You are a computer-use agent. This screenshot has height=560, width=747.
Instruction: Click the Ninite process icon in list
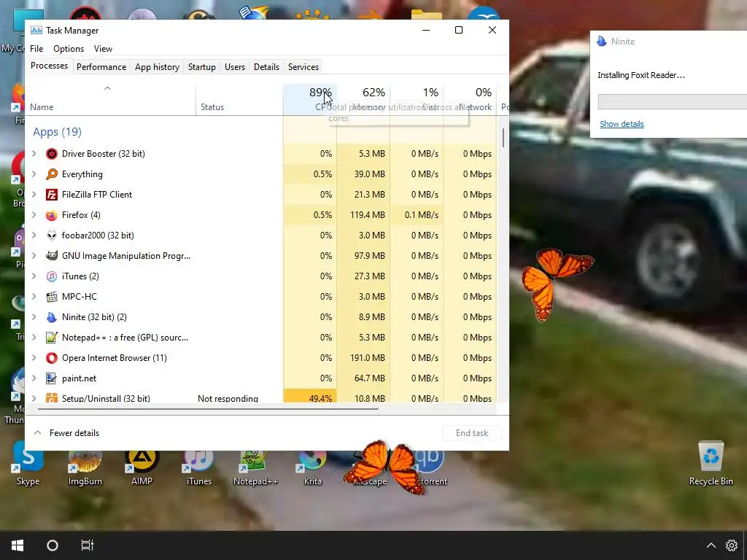click(x=52, y=317)
